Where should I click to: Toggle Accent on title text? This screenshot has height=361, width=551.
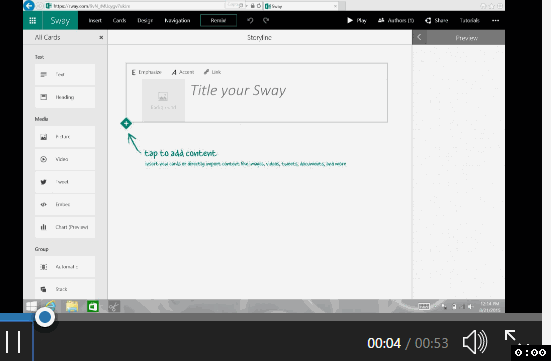tap(183, 72)
